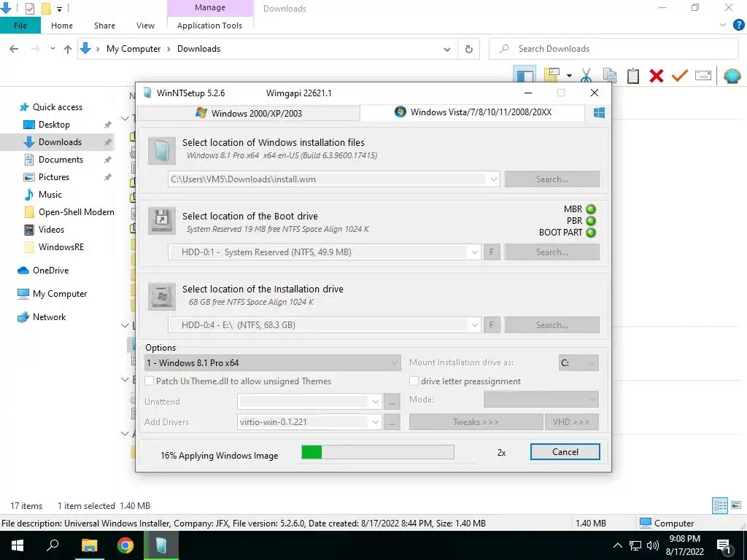The height and width of the screenshot is (560, 747).
Task: Click the install files WIM icon
Action: (x=161, y=151)
